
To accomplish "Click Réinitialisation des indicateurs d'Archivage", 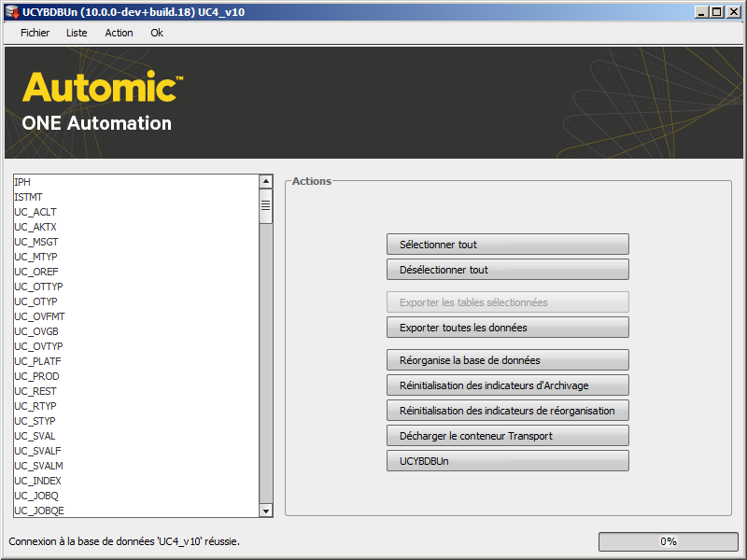I will coord(507,385).
